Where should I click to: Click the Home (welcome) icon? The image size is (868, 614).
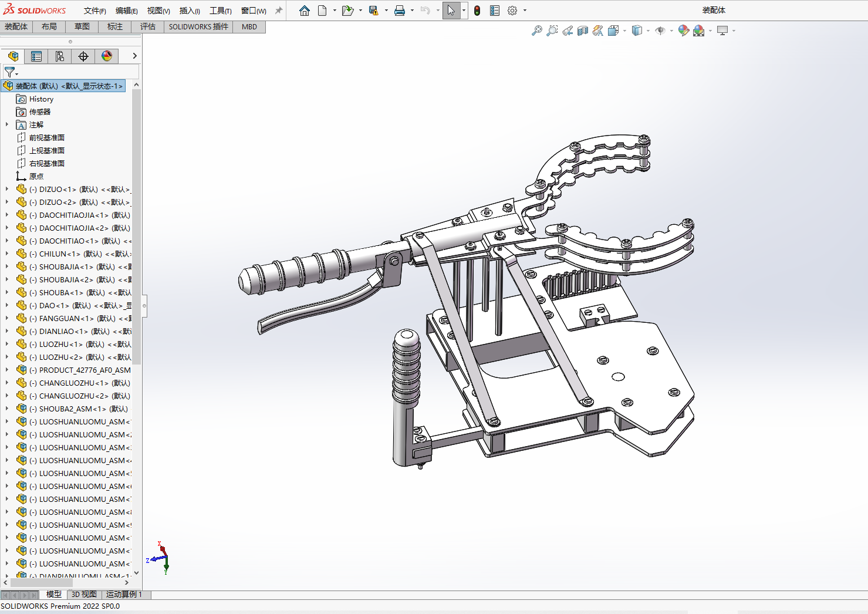click(x=304, y=11)
